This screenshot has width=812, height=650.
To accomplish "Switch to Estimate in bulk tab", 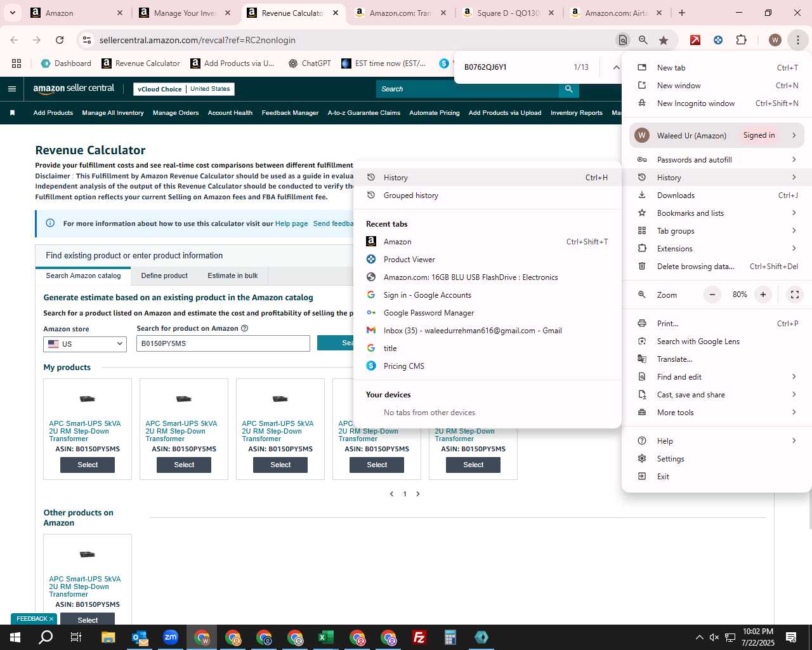I will click(233, 275).
